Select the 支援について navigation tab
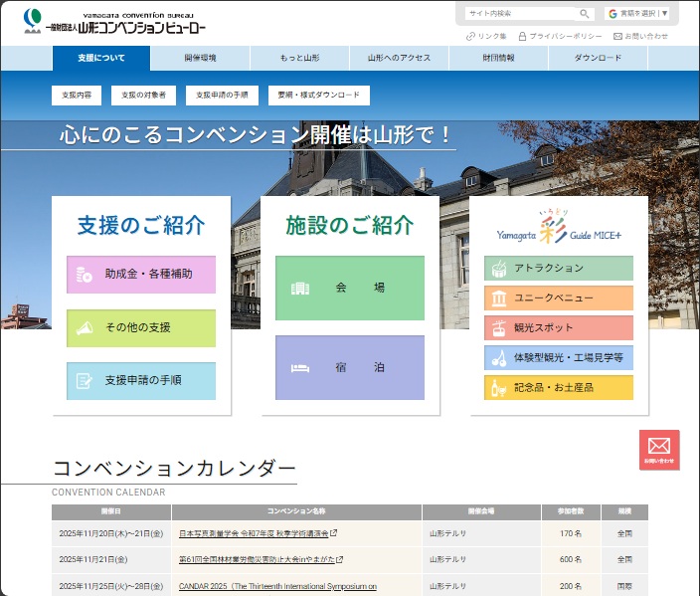The image size is (700, 596). (x=101, y=58)
